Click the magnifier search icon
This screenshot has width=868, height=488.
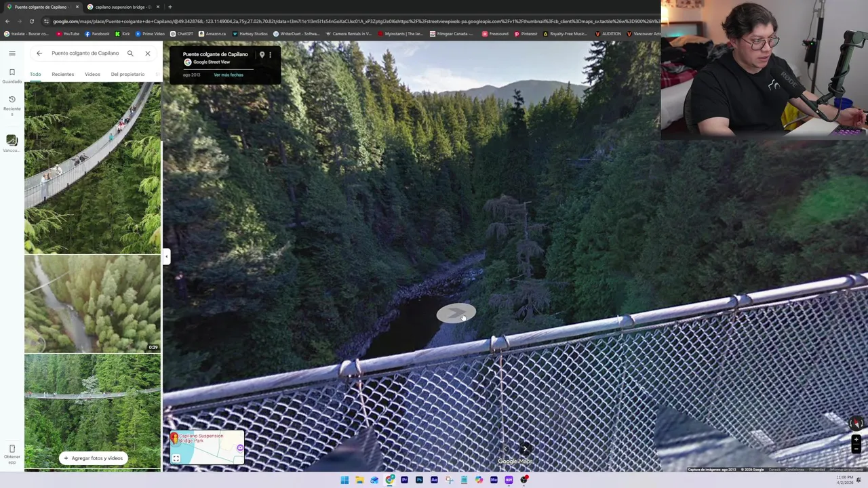[x=130, y=53]
